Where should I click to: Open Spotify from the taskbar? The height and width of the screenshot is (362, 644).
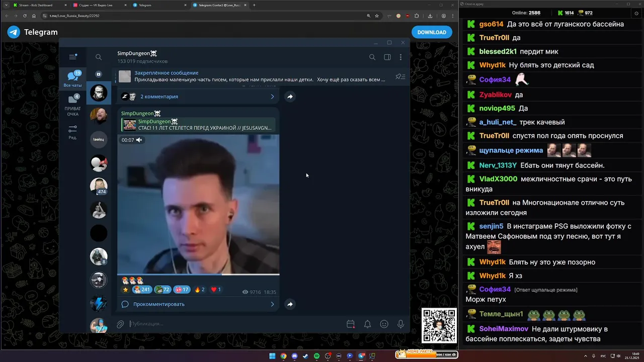pyautogui.click(x=316, y=356)
